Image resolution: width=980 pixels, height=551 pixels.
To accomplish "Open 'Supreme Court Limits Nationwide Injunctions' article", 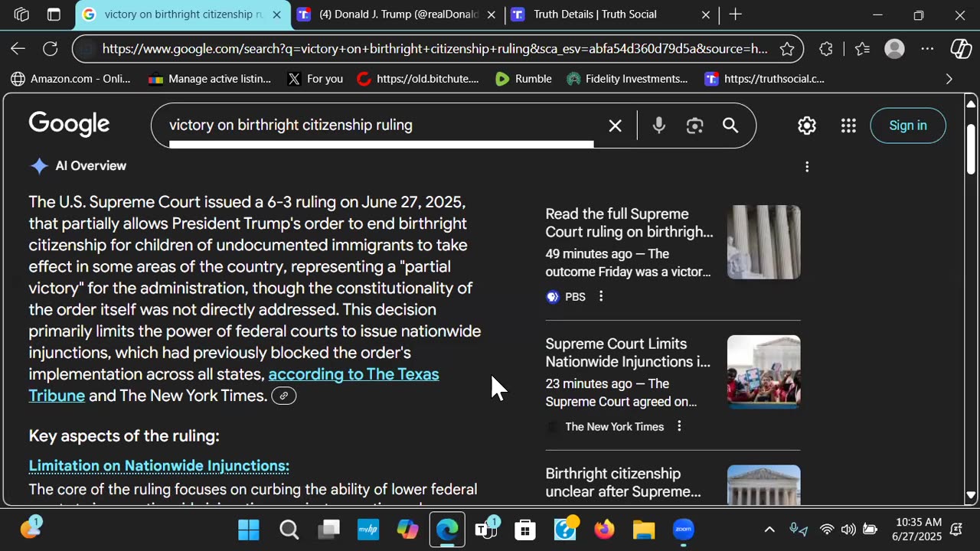I will click(628, 353).
